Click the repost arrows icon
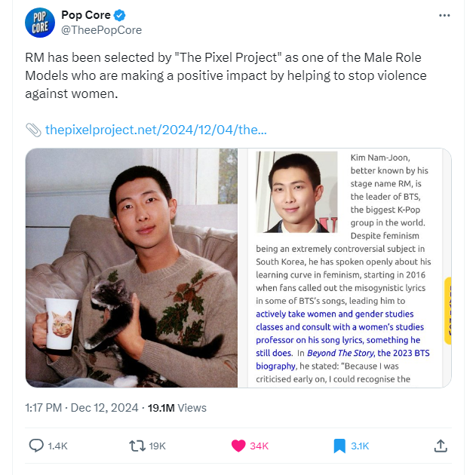Image resolution: width=476 pixels, height=475 pixels. point(137,446)
